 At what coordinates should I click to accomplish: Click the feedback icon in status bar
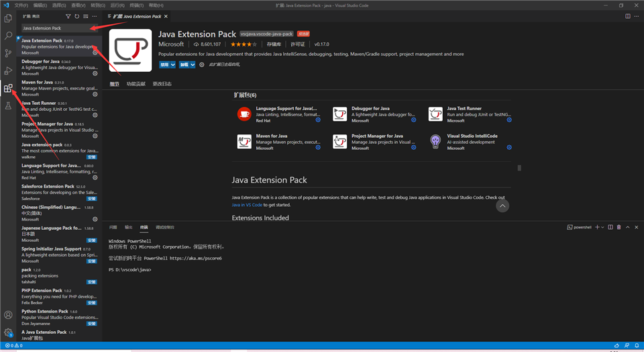point(627,345)
